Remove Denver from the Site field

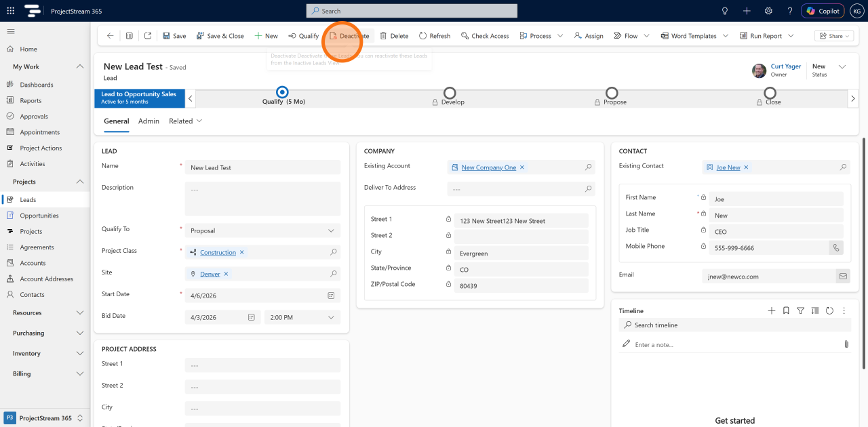(226, 274)
